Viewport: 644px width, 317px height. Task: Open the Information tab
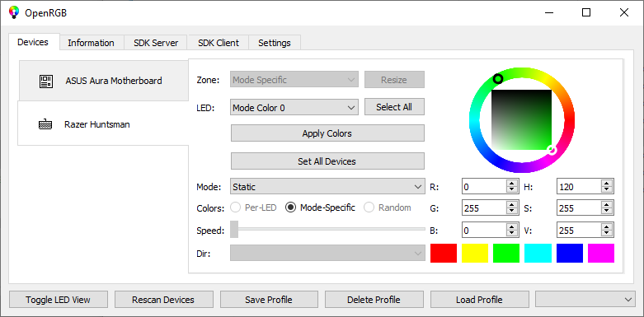(92, 43)
